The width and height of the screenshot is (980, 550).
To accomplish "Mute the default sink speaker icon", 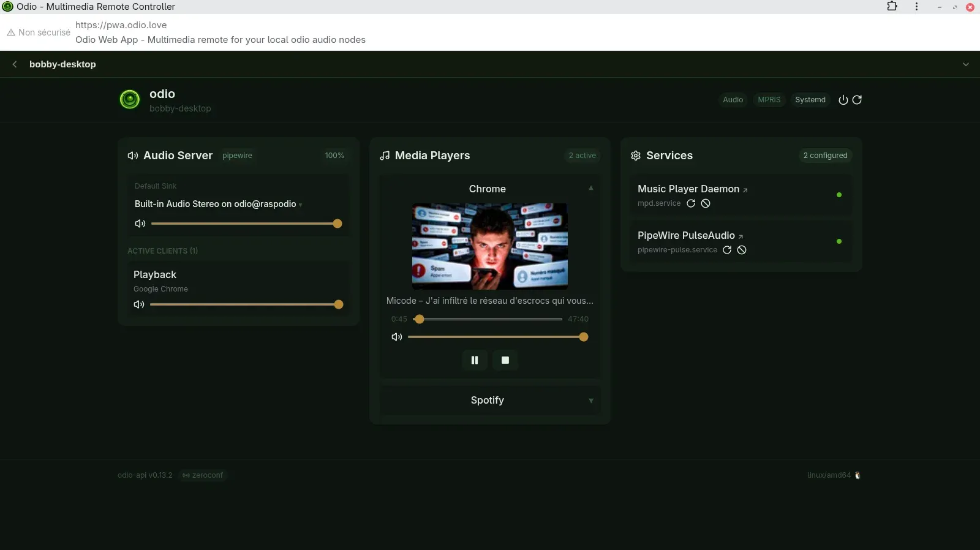I will click(x=140, y=224).
